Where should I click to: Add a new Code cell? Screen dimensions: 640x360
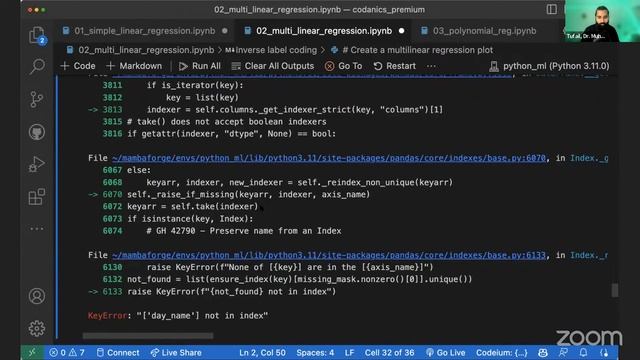coord(78,66)
